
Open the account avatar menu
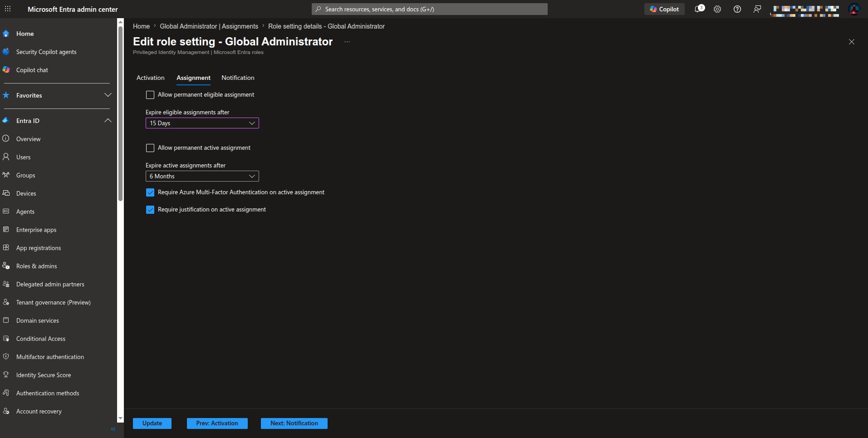854,9
